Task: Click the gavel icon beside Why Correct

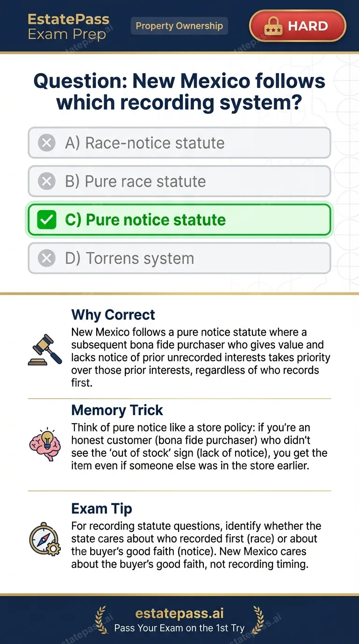Action: 45,349
